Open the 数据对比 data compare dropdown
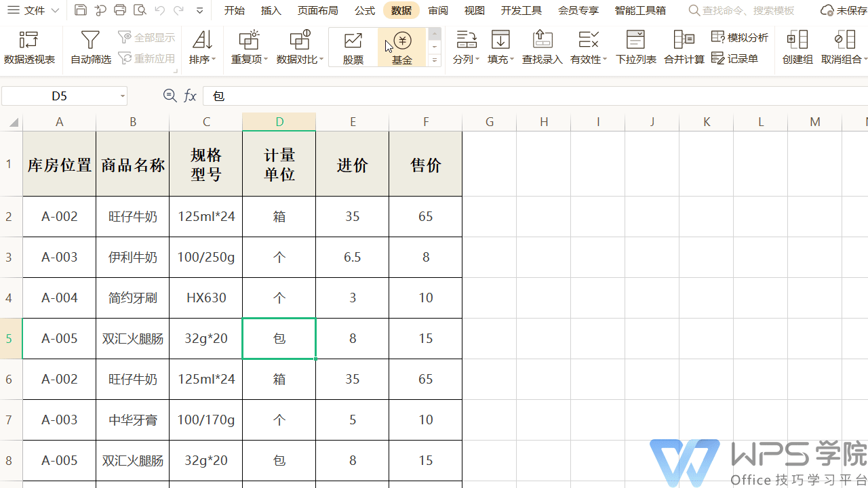This screenshot has height=488, width=868. pyautogui.click(x=300, y=47)
